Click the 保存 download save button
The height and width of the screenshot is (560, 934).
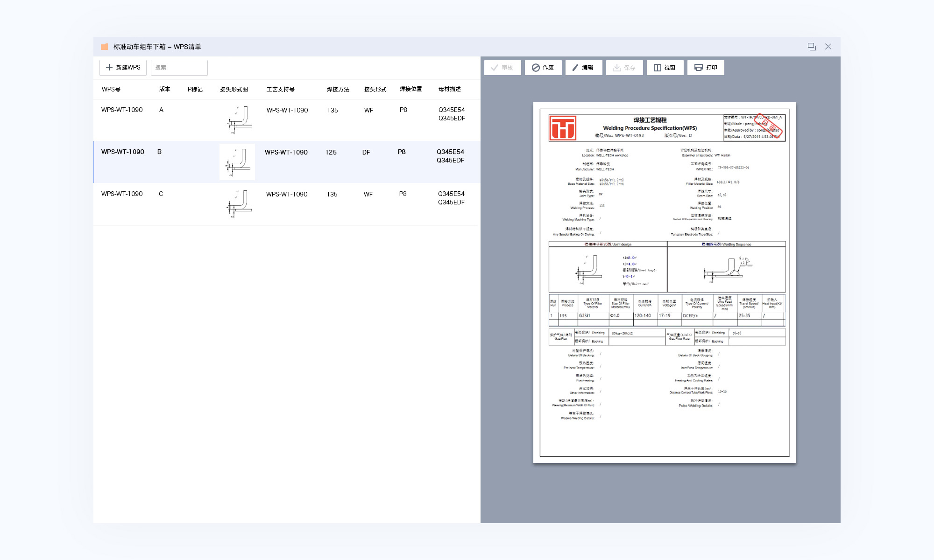(x=624, y=68)
